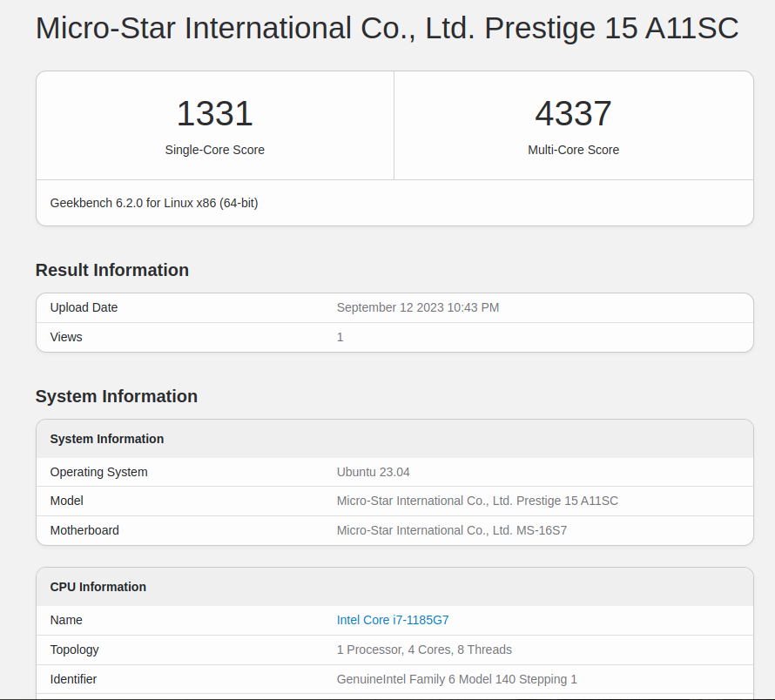Click the Multi-Core Score label
The width and height of the screenshot is (775, 700).
[573, 150]
